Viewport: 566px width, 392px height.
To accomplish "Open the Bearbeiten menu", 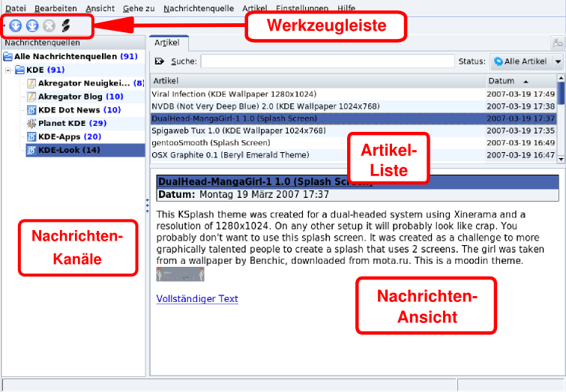I will click(x=56, y=7).
